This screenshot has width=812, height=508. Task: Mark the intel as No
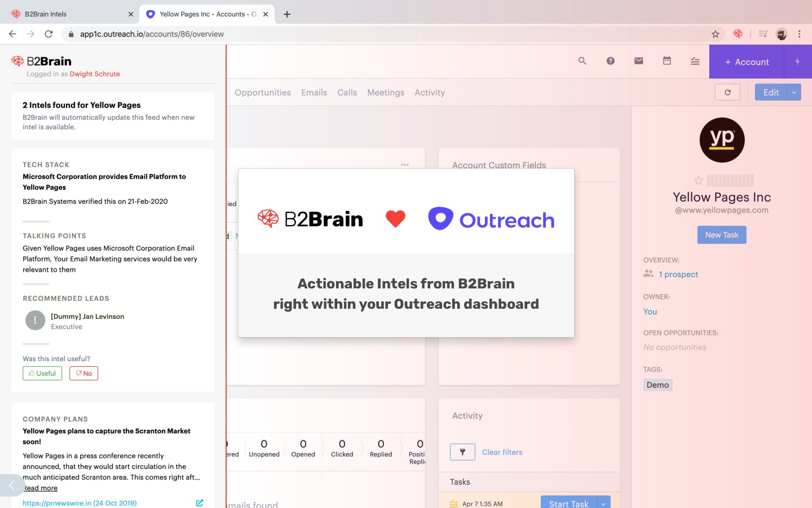tap(83, 374)
